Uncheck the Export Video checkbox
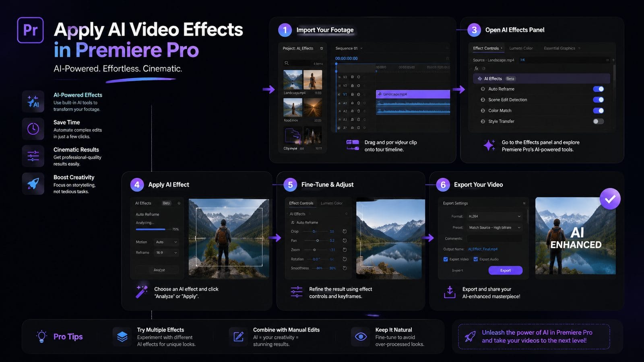 [x=446, y=259]
